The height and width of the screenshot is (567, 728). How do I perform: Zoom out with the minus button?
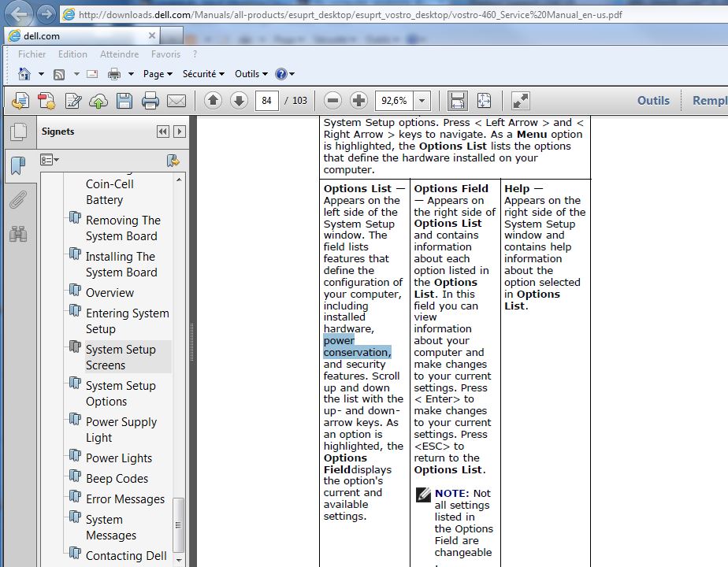tap(332, 101)
